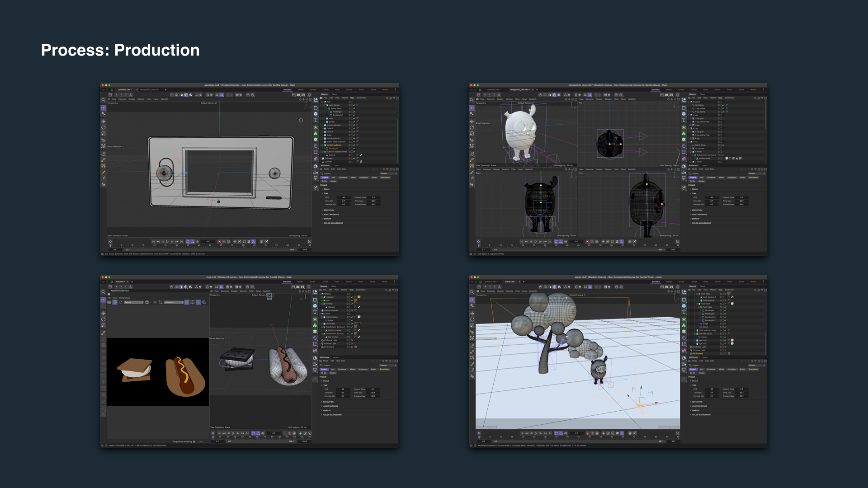Viewport: 868px width, 488px height.
Task: Expand the ASSET BROWSER section in scene.c4d attributes
Action: [x=699, y=406]
